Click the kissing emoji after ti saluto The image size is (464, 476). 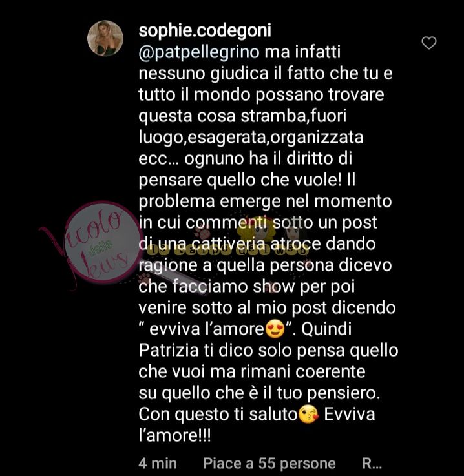(x=309, y=415)
